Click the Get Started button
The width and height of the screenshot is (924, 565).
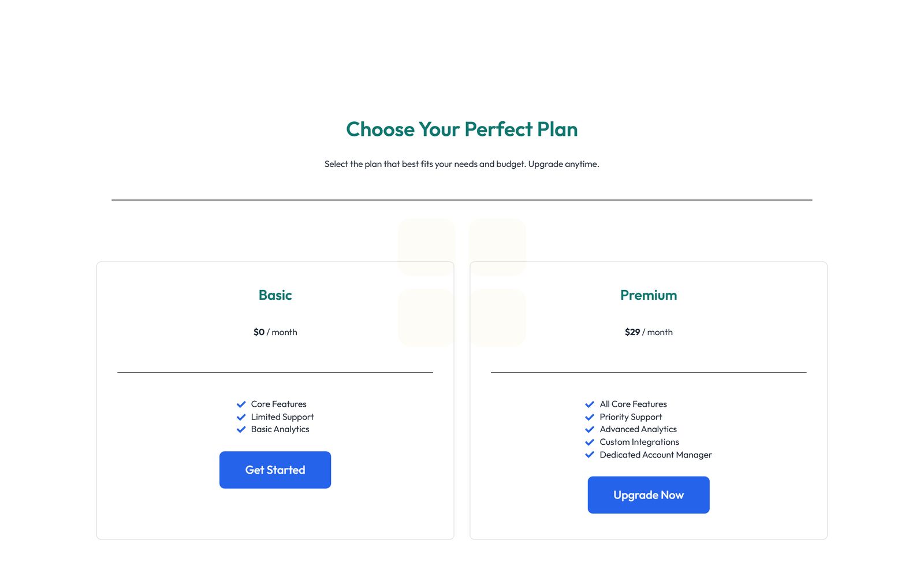[275, 470]
